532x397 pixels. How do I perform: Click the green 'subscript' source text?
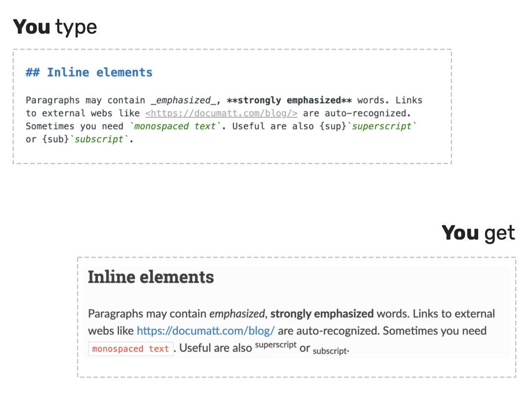99,139
